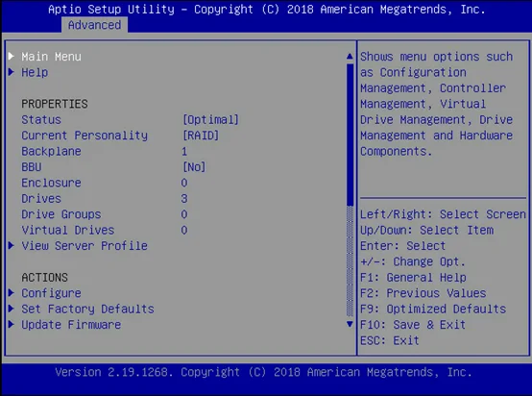Select the BBU [No] value
This screenshot has width=532, height=396.
(x=194, y=167)
